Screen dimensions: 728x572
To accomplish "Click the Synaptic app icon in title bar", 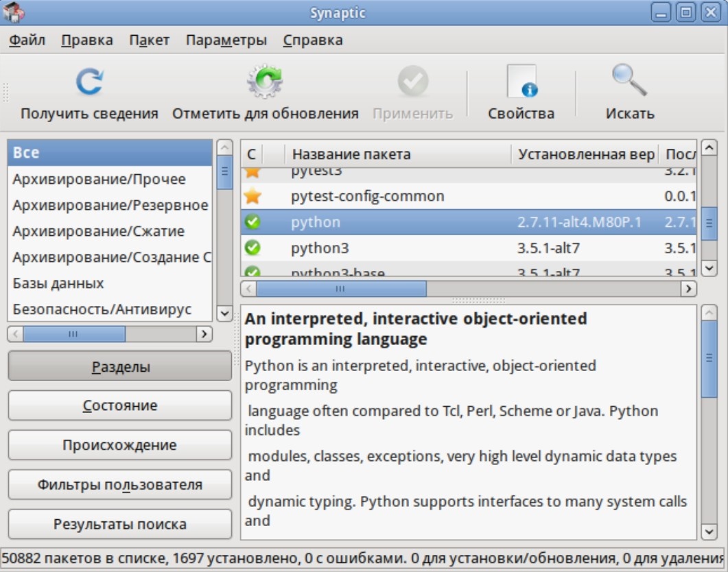I will pos(14,12).
